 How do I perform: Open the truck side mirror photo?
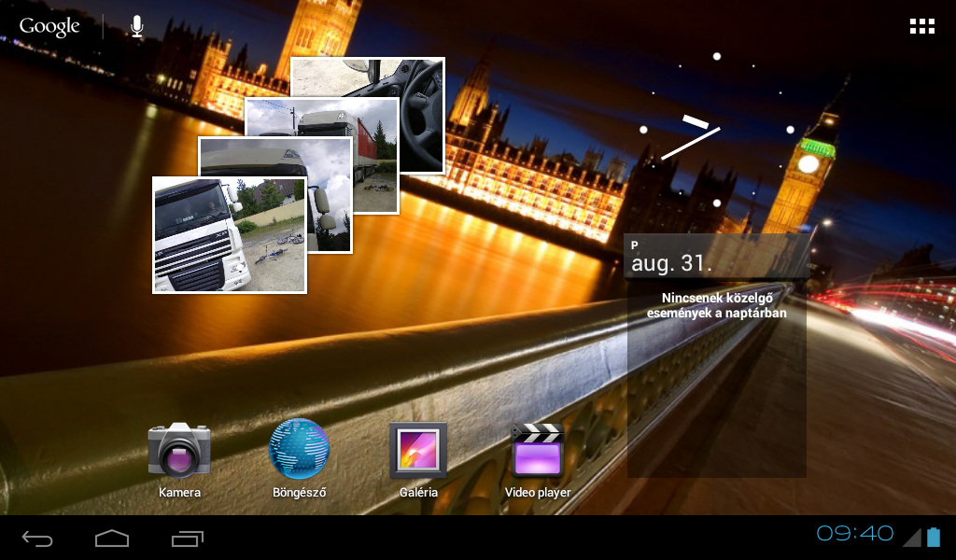click(x=330, y=195)
